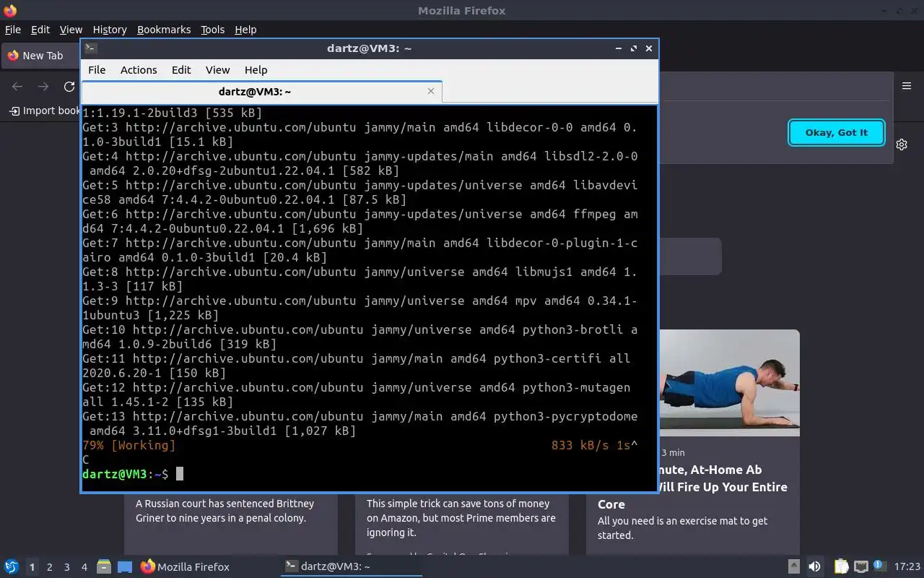Screen dimensions: 924x578
Task: Open the removable media eject tray icon
Action: click(793, 567)
